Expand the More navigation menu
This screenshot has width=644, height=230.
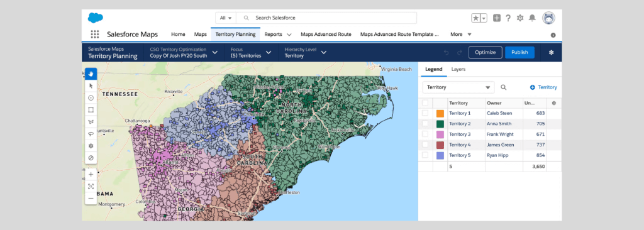tap(461, 35)
